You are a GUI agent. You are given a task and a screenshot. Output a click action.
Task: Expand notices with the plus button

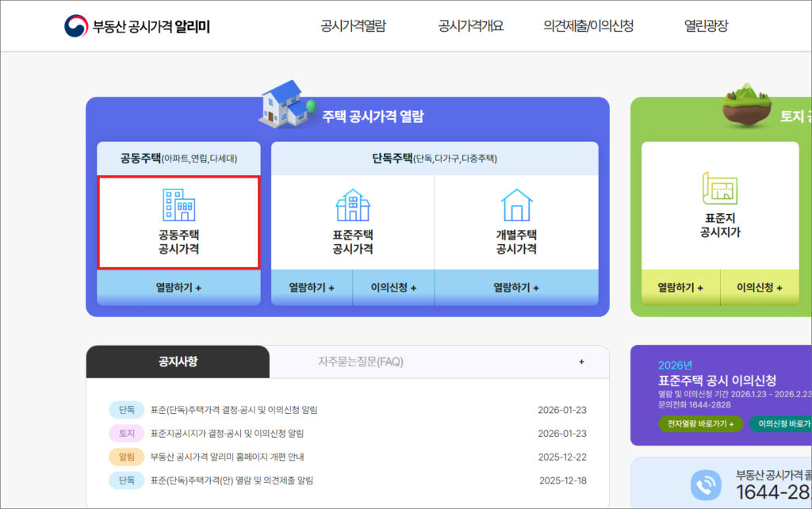[x=581, y=362]
